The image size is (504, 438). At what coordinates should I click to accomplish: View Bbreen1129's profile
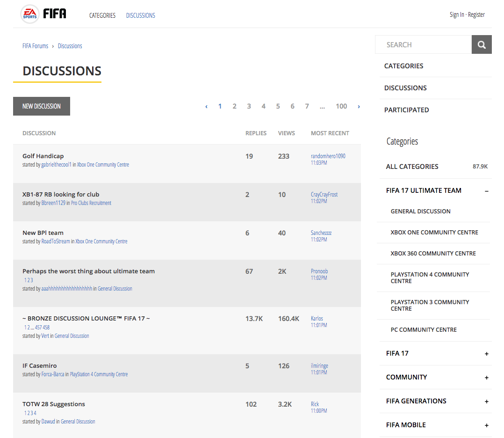pyautogui.click(x=53, y=203)
